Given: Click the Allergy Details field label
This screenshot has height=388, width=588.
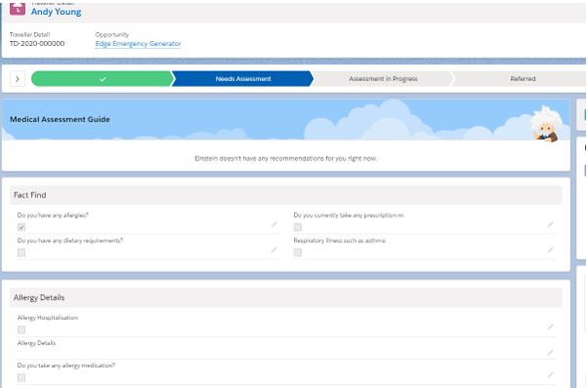Looking at the screenshot, I should tap(36, 343).
